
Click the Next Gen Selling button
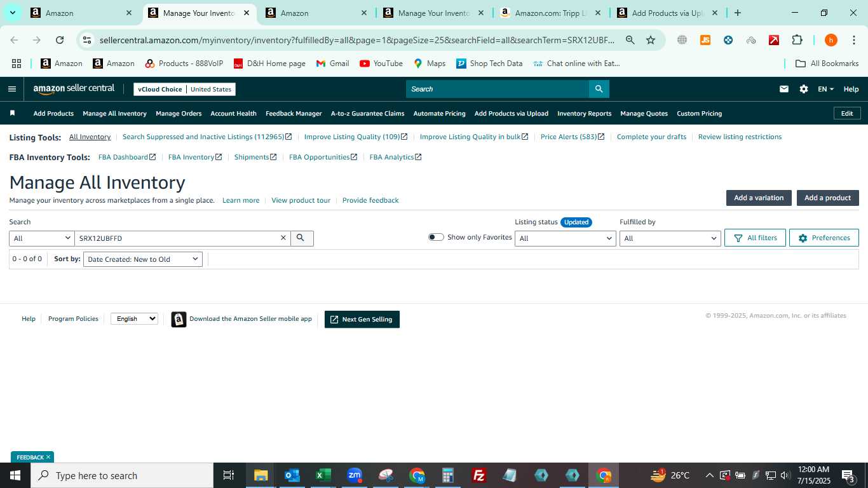tap(362, 319)
